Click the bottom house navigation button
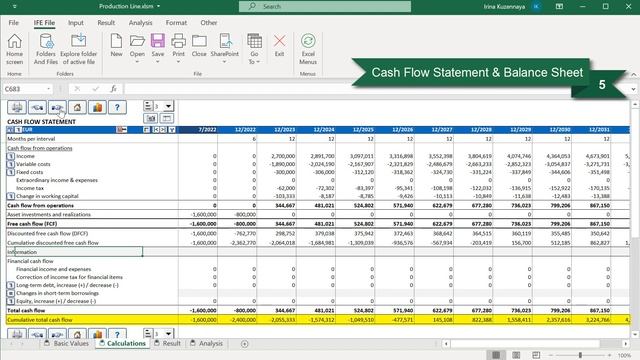The width and height of the screenshot is (640, 360). click(x=77, y=334)
